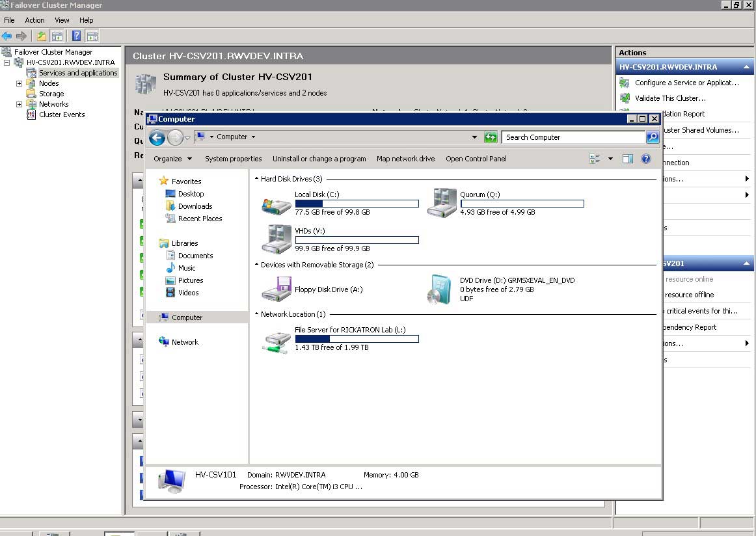Click the Help toolbar icon in Failover Cluster Manager
Image resolution: width=756 pixels, height=536 pixels.
(x=76, y=36)
